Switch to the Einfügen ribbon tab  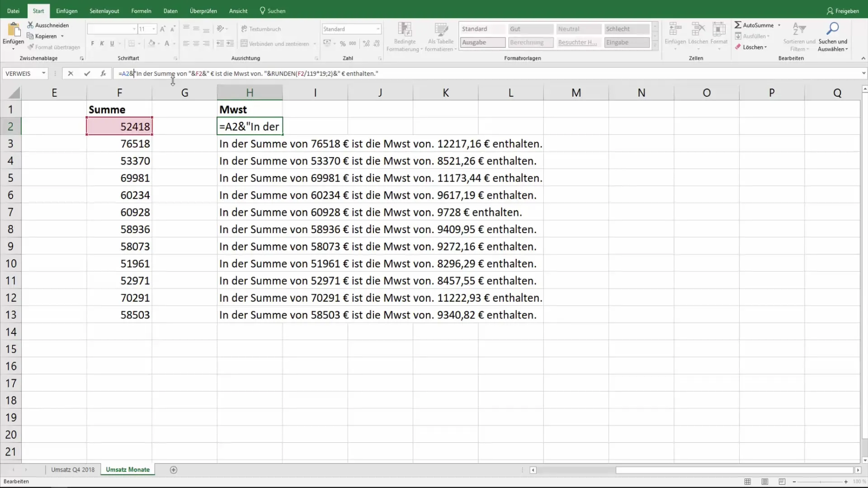tap(66, 11)
